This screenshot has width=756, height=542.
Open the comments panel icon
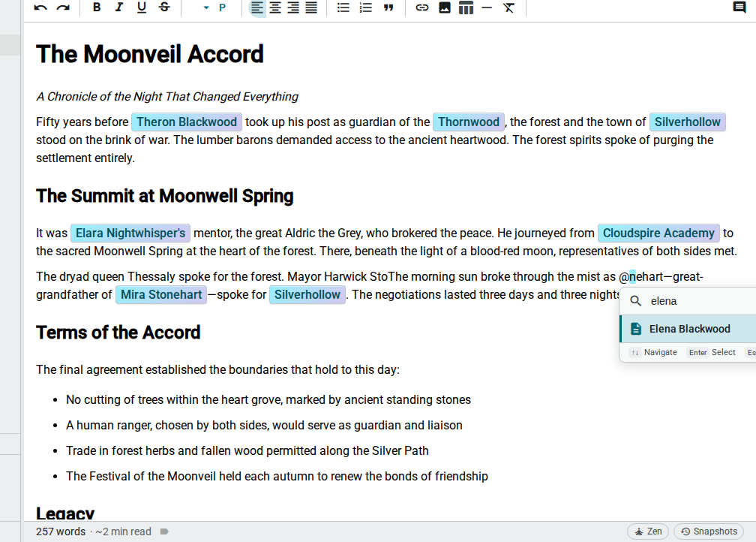click(x=739, y=8)
